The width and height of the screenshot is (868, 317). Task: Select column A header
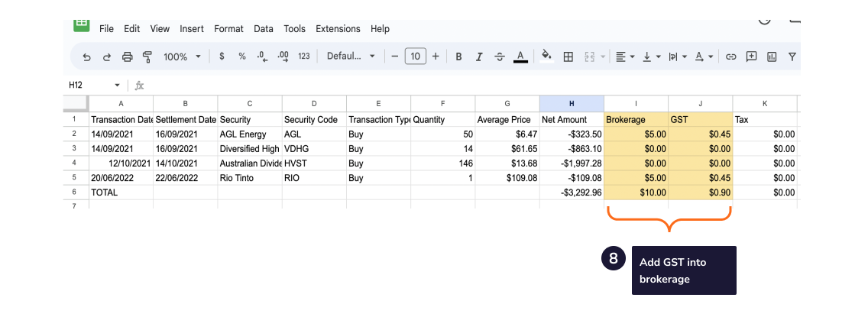[x=121, y=103]
